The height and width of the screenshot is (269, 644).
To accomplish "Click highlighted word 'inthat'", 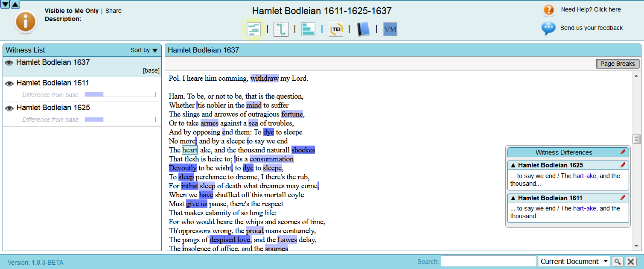I will [189, 186].
